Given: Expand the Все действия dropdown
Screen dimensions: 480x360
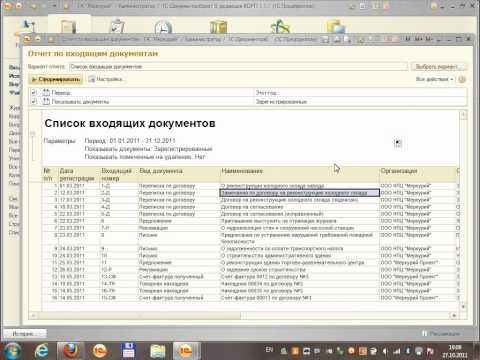Looking at the screenshot, I should point(435,79).
